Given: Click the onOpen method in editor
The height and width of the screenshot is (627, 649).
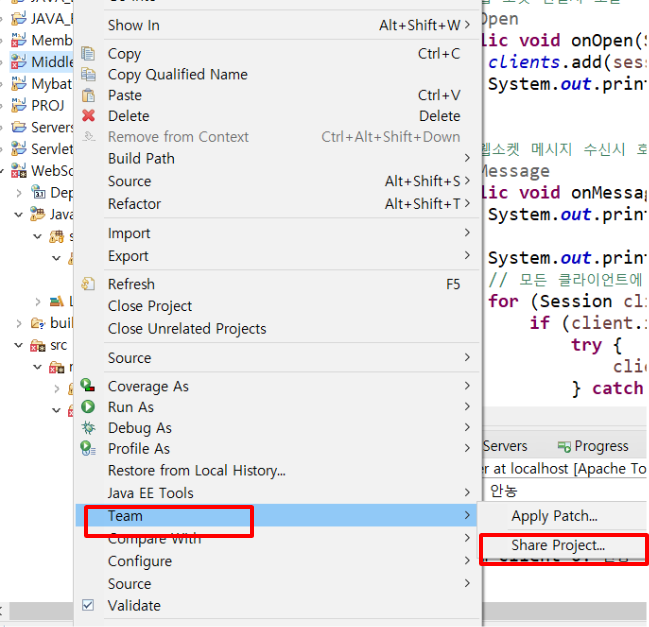Looking at the screenshot, I should pyautogui.click(x=602, y=41).
